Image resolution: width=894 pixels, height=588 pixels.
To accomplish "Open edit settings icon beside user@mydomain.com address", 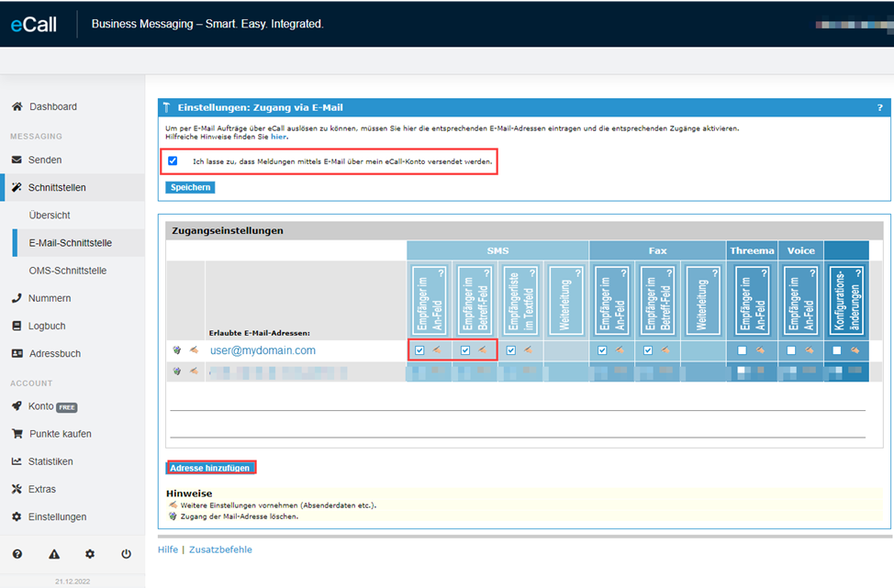I will coord(194,349).
